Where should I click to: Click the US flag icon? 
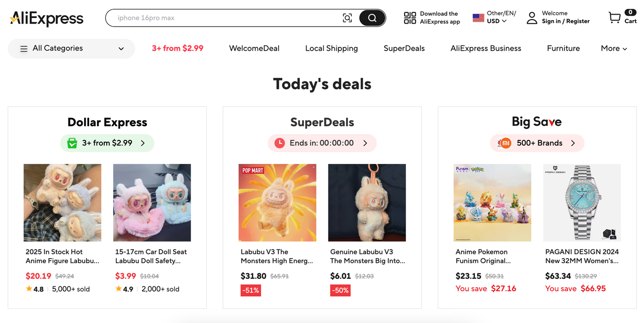coord(478,18)
